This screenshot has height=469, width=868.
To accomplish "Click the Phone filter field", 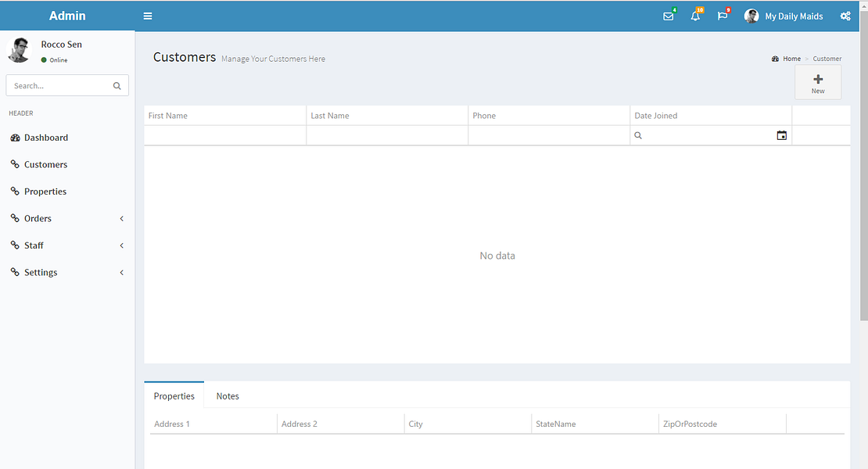I will coord(549,135).
